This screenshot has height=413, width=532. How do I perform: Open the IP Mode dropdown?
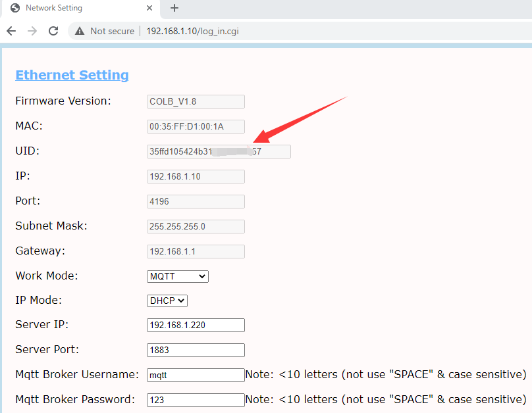tap(167, 301)
